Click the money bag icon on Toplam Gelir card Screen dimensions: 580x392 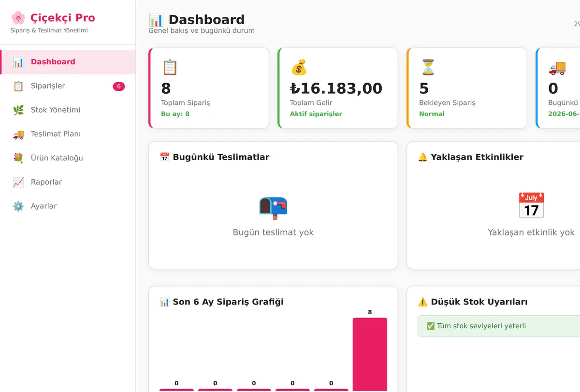click(x=299, y=67)
